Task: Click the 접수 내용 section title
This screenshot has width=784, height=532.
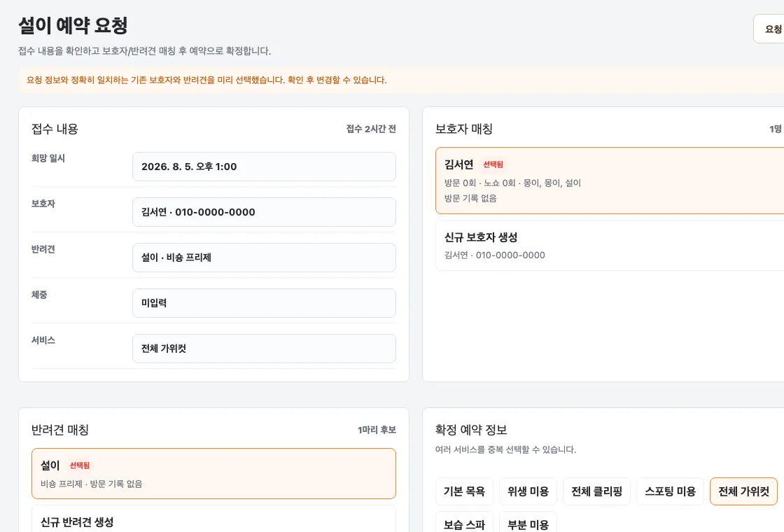Action: 55,129
